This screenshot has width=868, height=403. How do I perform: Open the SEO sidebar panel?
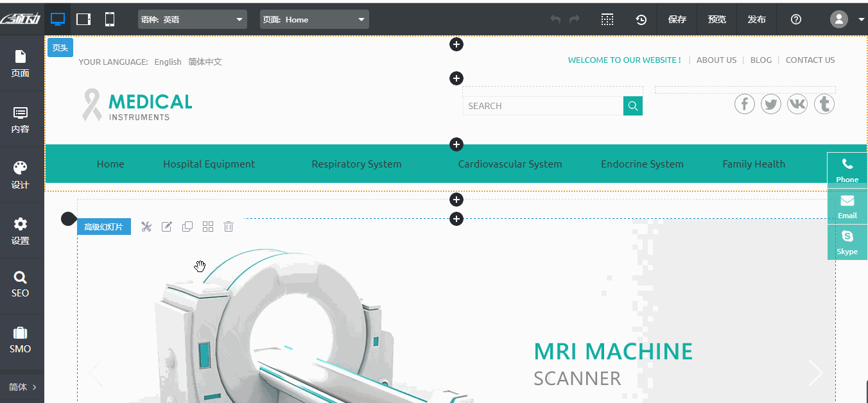[21, 284]
